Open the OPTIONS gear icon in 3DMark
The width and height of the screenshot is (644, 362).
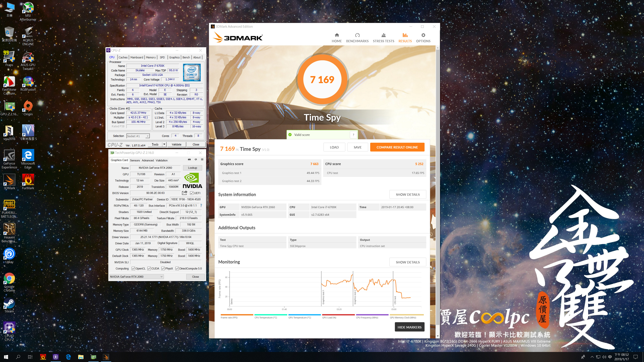423,35
